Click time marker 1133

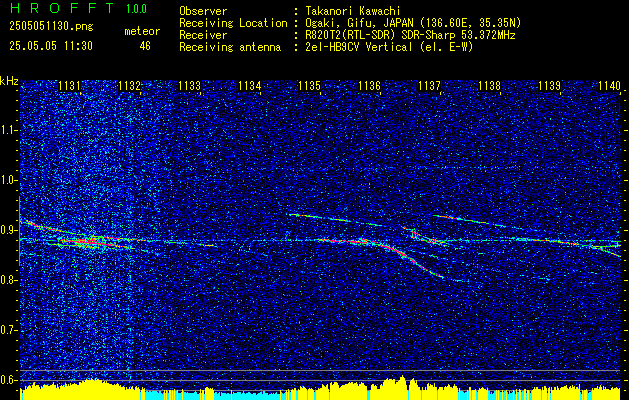pos(190,86)
